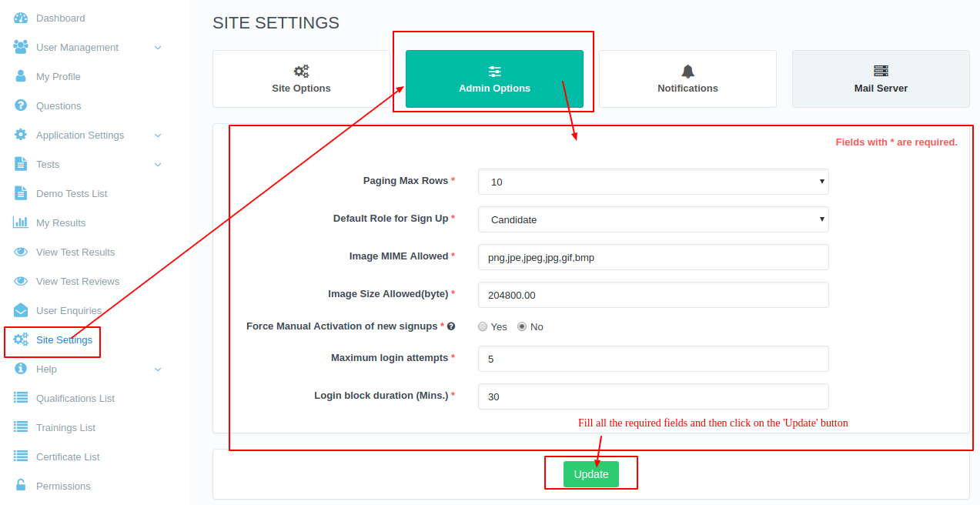Click the User Enquiries envelope icon
The width and height of the screenshot is (980, 505).
[21, 310]
